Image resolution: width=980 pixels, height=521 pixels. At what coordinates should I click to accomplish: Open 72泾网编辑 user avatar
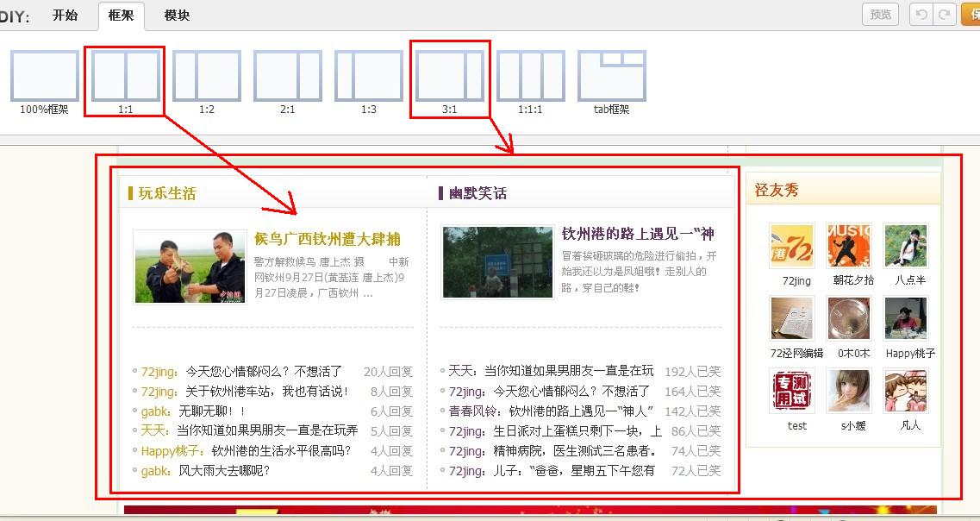click(792, 319)
